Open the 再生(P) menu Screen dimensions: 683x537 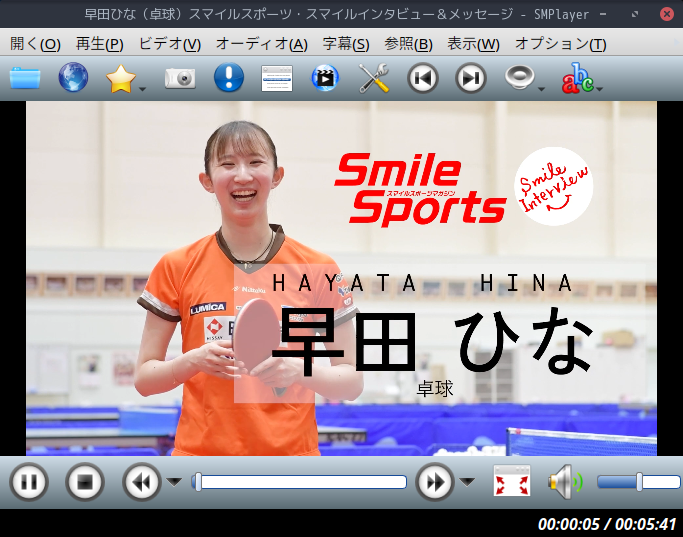(100, 44)
